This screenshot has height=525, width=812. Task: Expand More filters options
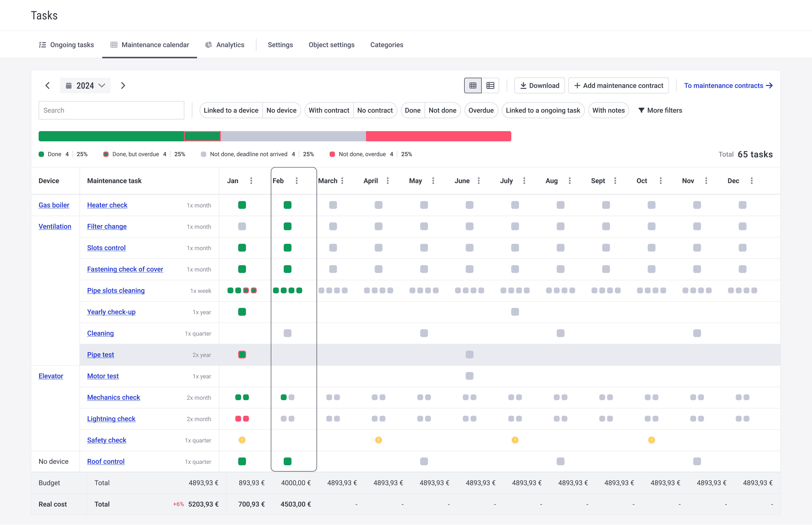point(660,110)
